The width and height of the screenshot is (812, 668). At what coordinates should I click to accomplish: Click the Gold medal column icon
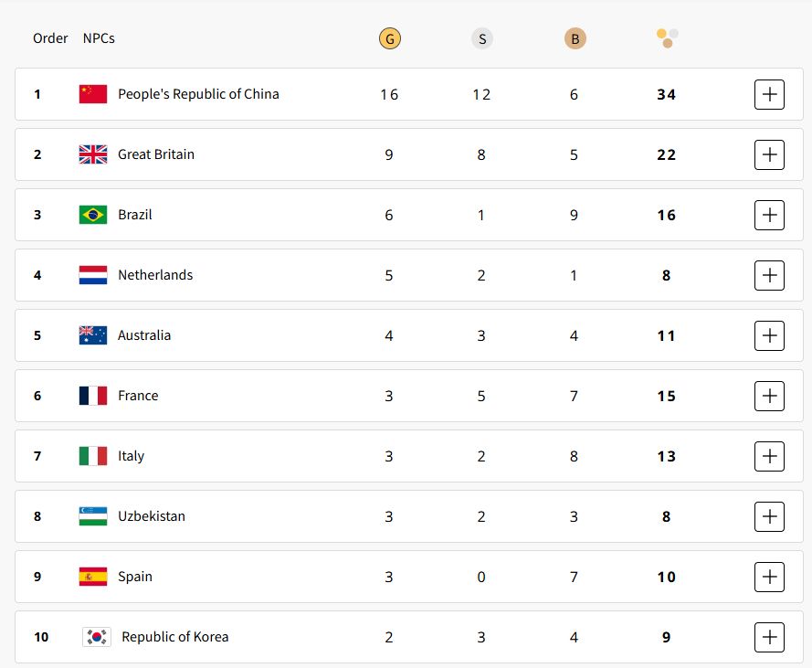[x=389, y=39]
